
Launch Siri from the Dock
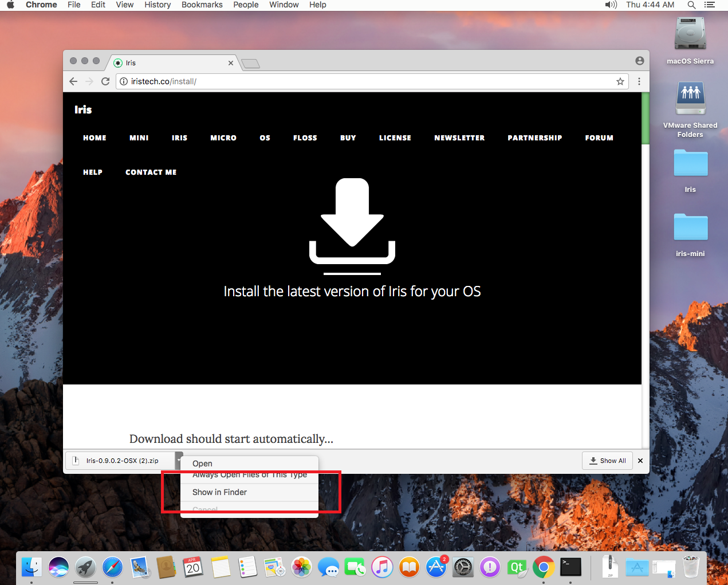click(x=58, y=567)
